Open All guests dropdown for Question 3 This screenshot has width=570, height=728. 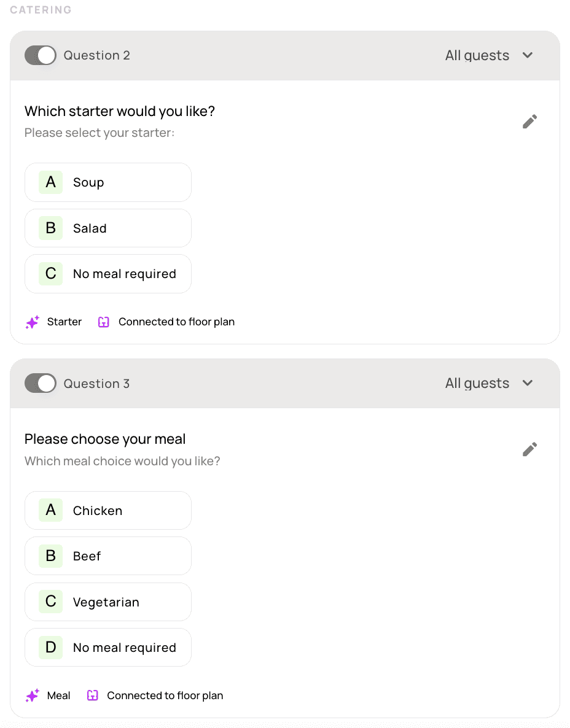tap(489, 384)
